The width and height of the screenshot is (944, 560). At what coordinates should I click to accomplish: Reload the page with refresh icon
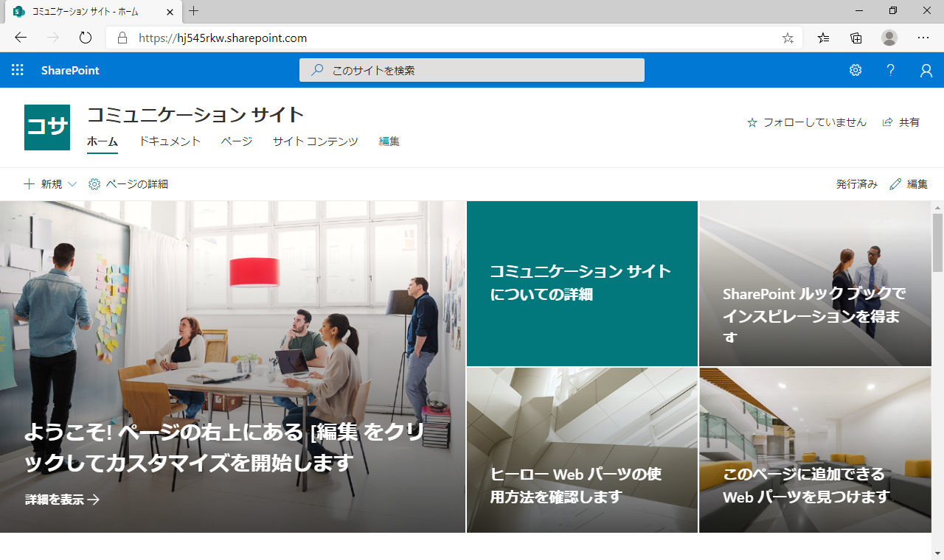[x=85, y=38]
